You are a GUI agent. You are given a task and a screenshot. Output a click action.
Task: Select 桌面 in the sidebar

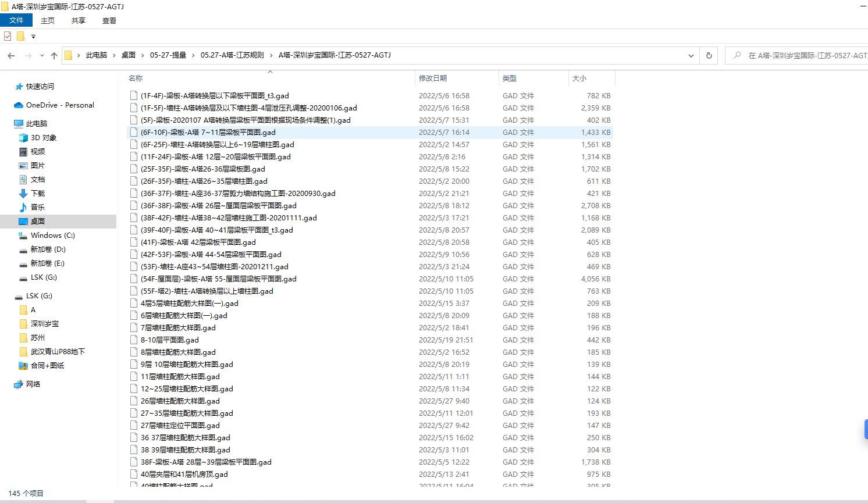click(x=58, y=221)
